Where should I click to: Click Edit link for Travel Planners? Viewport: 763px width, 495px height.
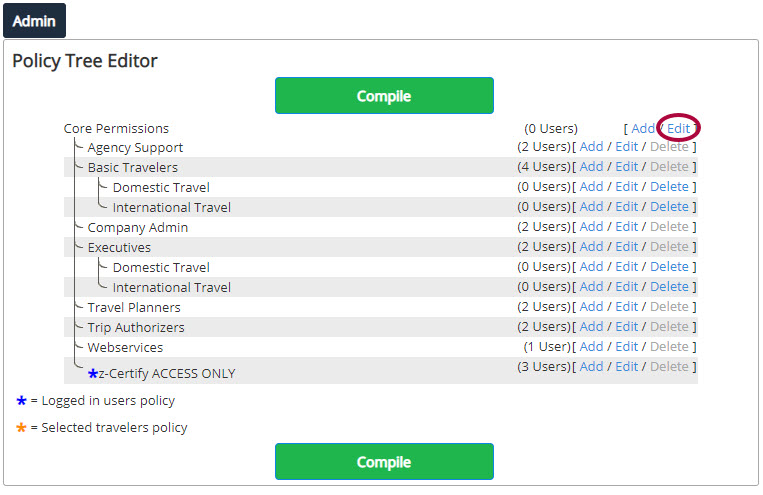(626, 306)
